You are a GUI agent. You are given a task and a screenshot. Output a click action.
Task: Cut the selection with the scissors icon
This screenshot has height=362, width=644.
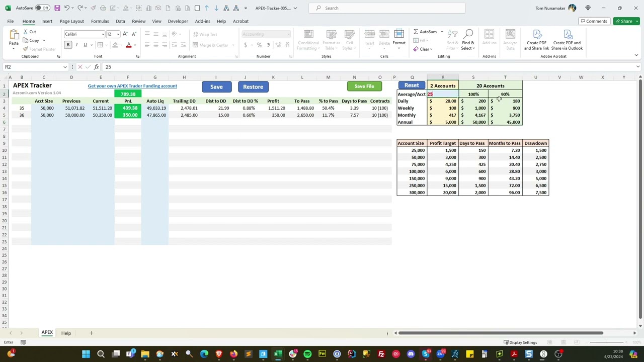[x=26, y=32]
